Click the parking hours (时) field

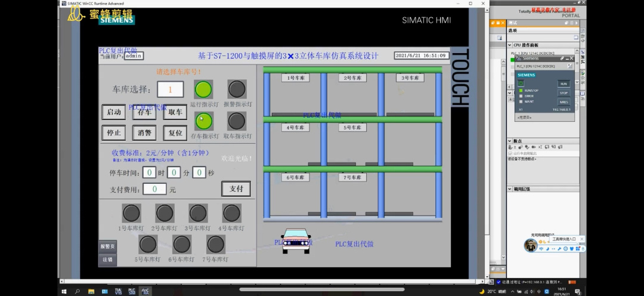149,172
